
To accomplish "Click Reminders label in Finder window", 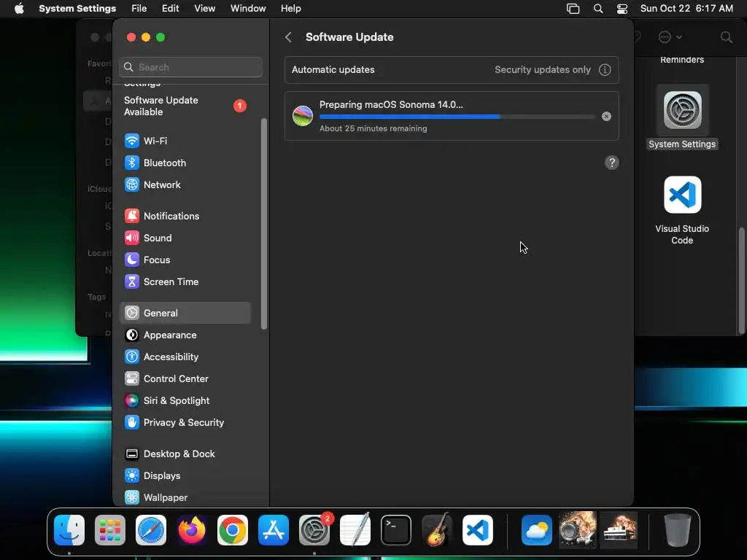I will [x=682, y=60].
